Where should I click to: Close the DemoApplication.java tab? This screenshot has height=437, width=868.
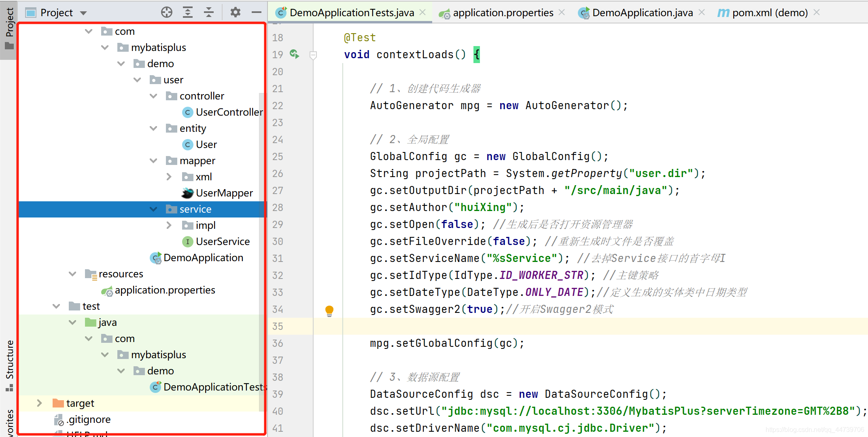click(x=702, y=13)
